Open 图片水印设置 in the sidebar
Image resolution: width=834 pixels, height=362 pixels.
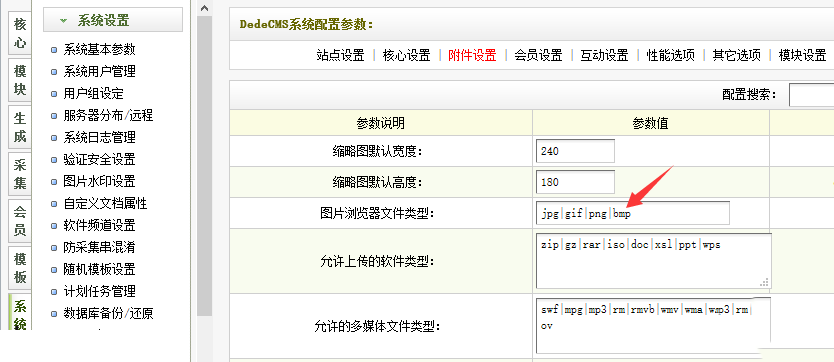[99, 181]
